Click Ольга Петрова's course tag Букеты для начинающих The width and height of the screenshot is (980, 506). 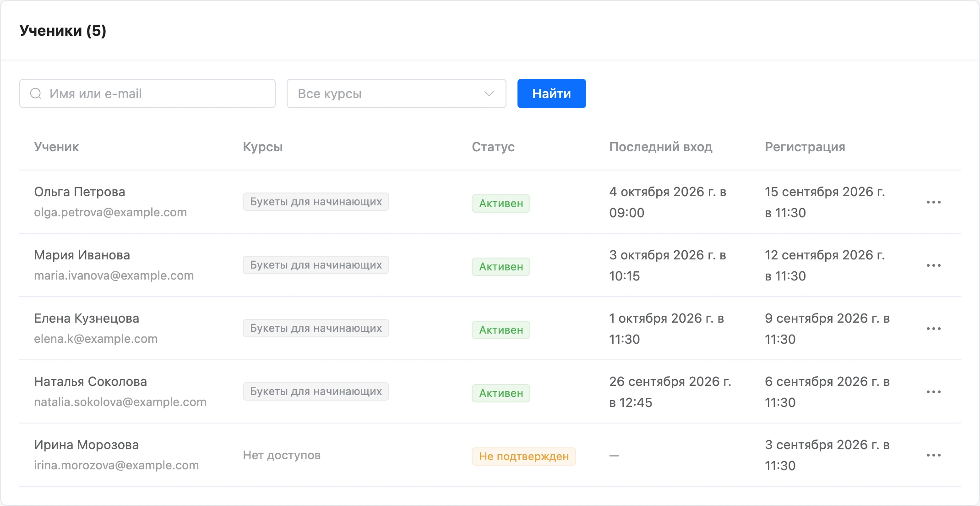coord(316,202)
